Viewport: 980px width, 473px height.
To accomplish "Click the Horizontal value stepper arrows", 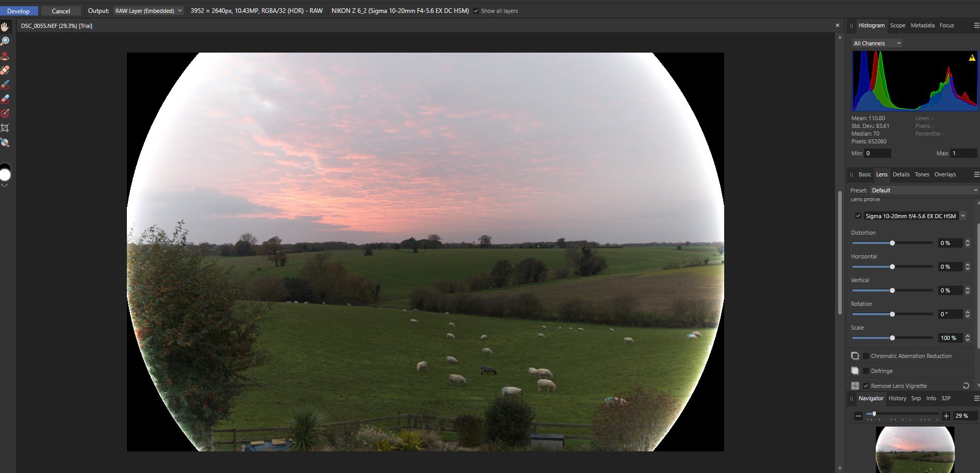I will click(x=967, y=267).
